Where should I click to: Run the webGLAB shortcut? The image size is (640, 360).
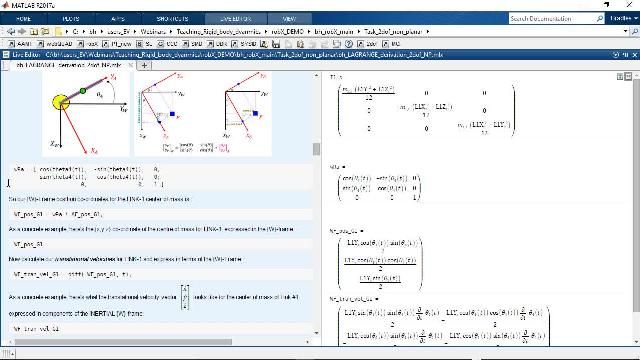click(55, 44)
